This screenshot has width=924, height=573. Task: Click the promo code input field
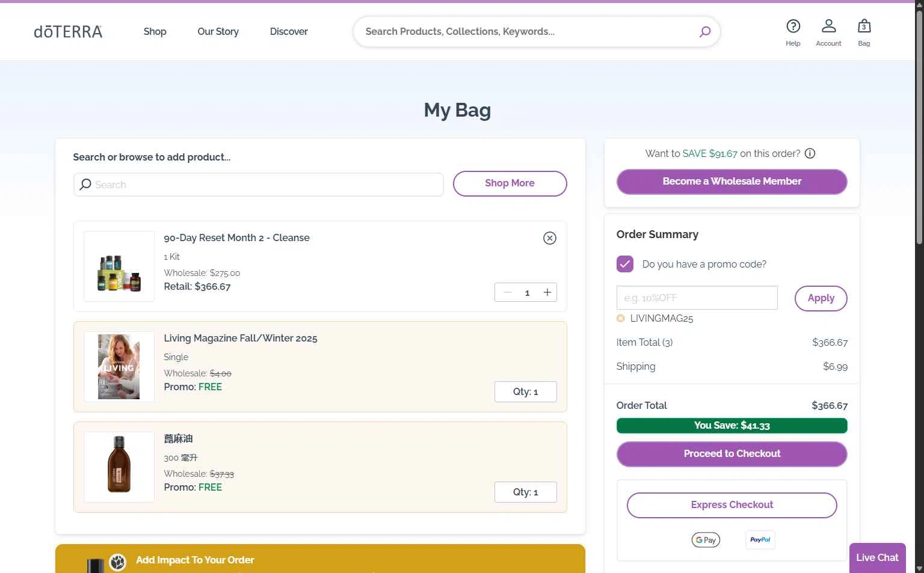[697, 298]
